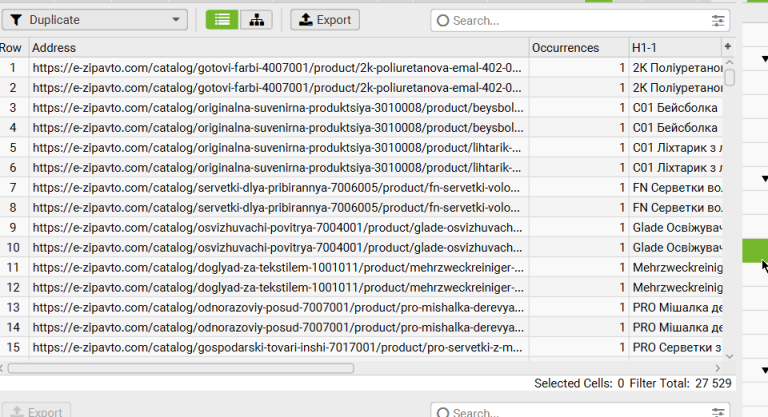Click H1 cell 'Glade Освіжувач' in row 9
The height and width of the screenshot is (417, 768).
point(677,228)
